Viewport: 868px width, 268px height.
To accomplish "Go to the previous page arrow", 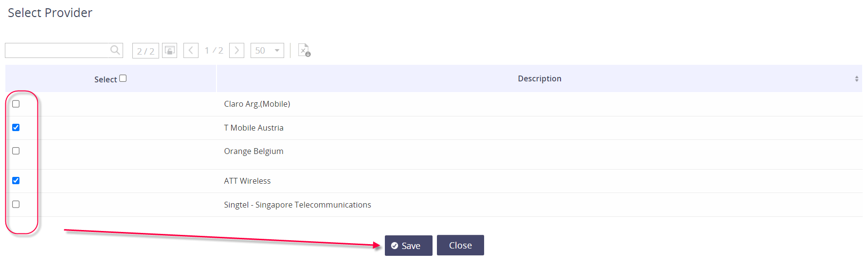I will (191, 50).
